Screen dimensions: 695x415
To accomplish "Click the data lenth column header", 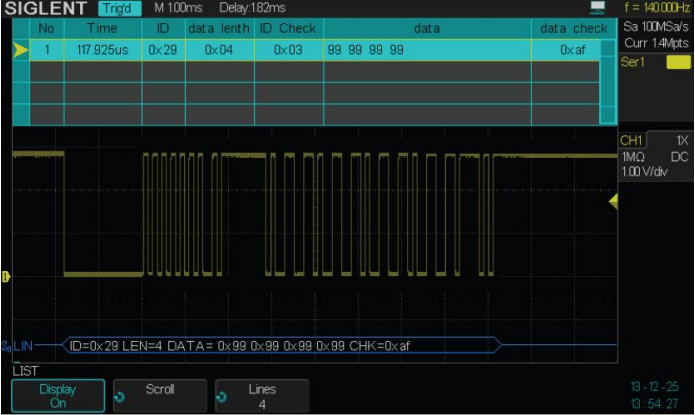I will pyautogui.click(x=219, y=28).
